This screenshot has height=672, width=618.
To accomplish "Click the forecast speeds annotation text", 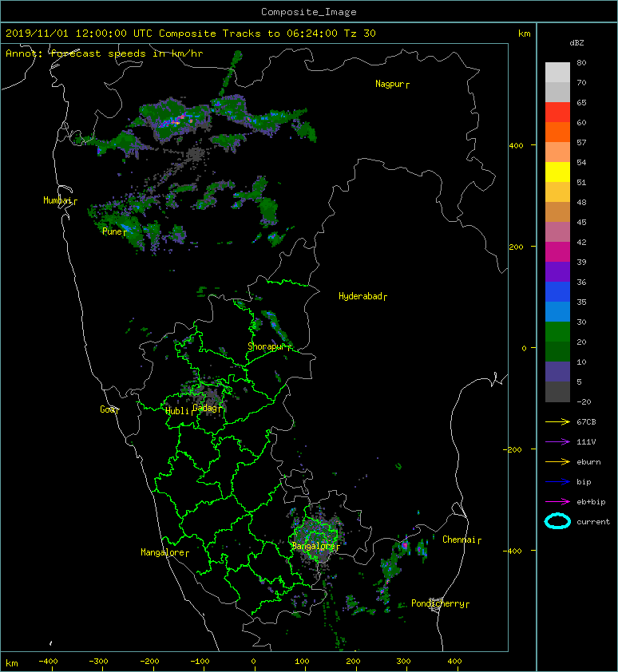I will 105,53.
